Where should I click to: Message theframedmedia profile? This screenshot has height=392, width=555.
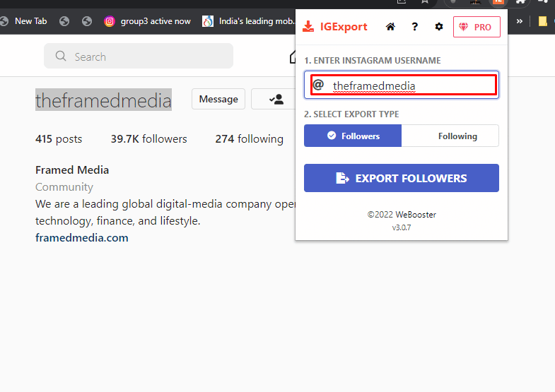(218, 99)
